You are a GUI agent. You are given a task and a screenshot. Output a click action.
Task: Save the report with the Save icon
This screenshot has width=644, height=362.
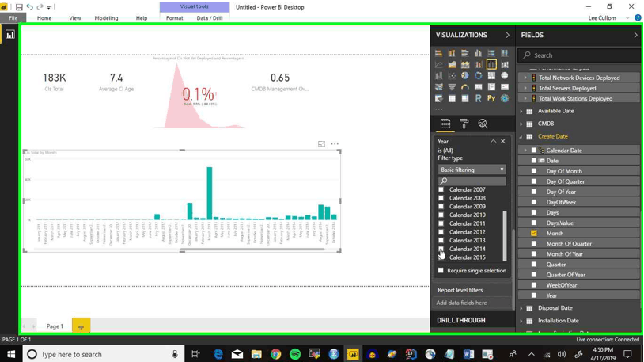[19, 7]
